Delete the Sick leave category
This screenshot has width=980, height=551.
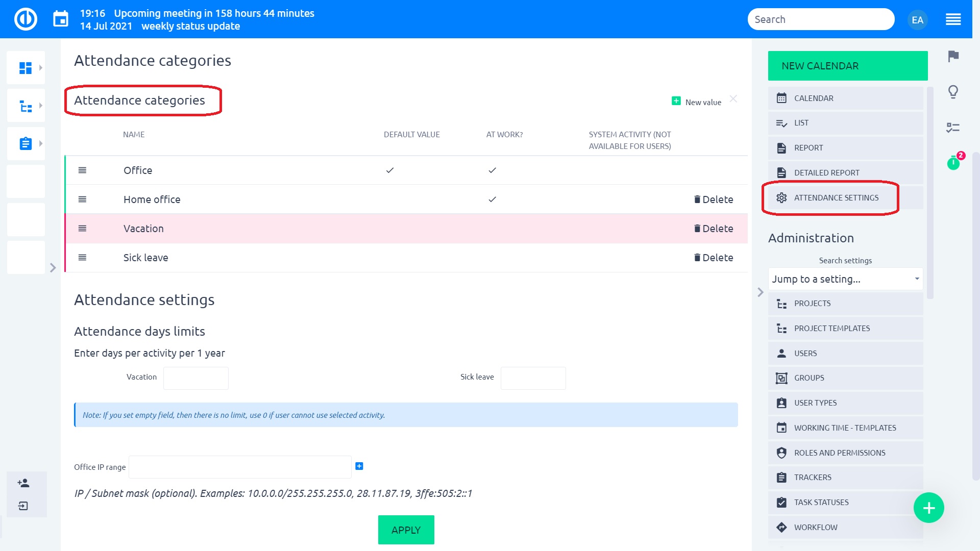714,258
